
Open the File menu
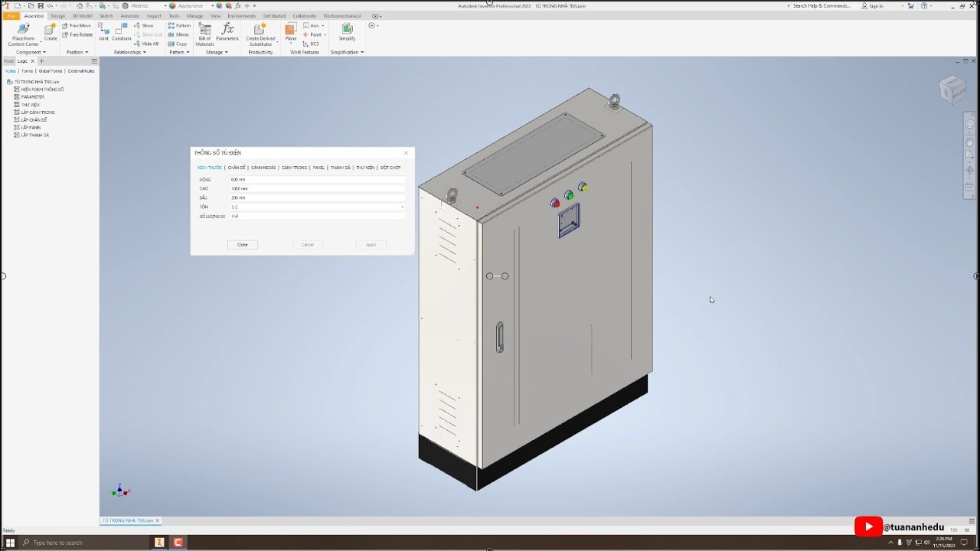coord(11,15)
